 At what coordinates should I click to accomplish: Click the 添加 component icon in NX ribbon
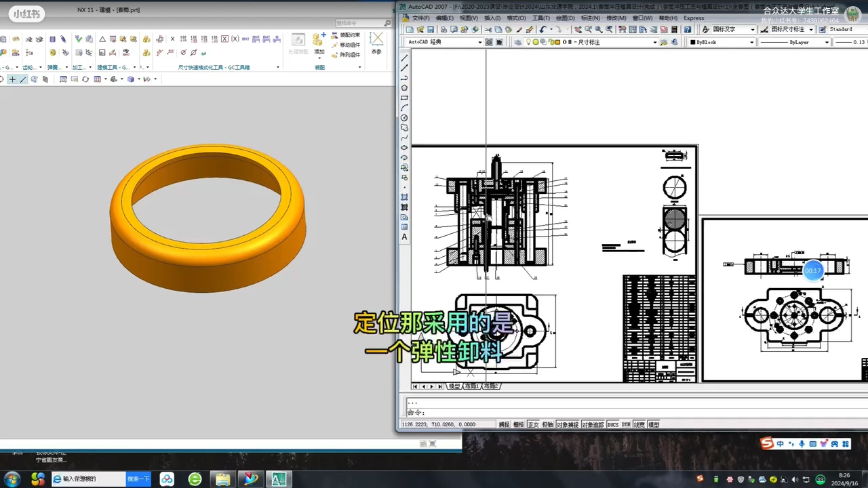tap(319, 44)
